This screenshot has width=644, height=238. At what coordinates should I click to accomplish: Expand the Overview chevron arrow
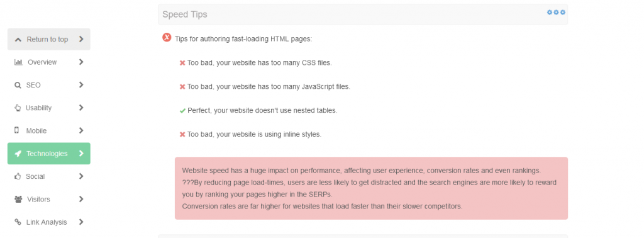(81, 62)
